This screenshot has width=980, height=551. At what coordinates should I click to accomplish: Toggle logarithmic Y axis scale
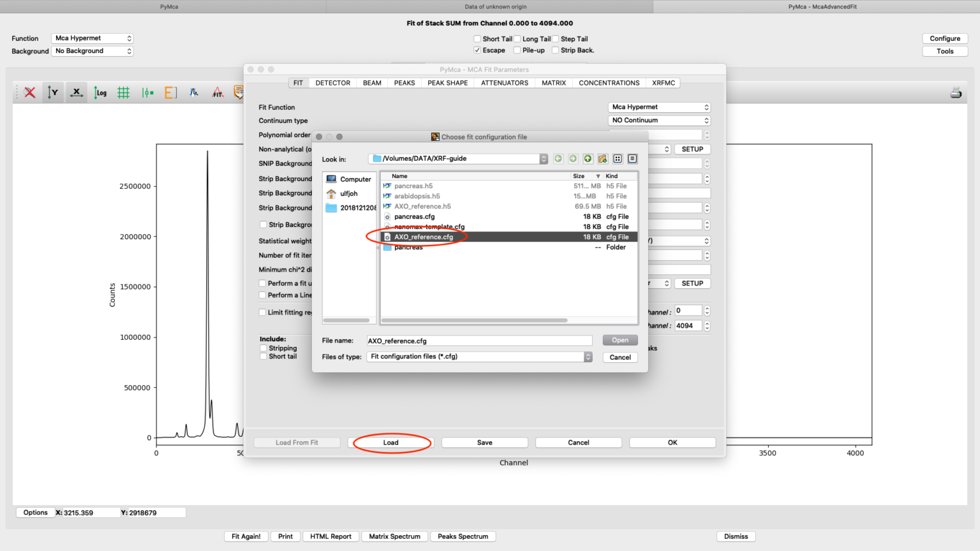point(100,92)
